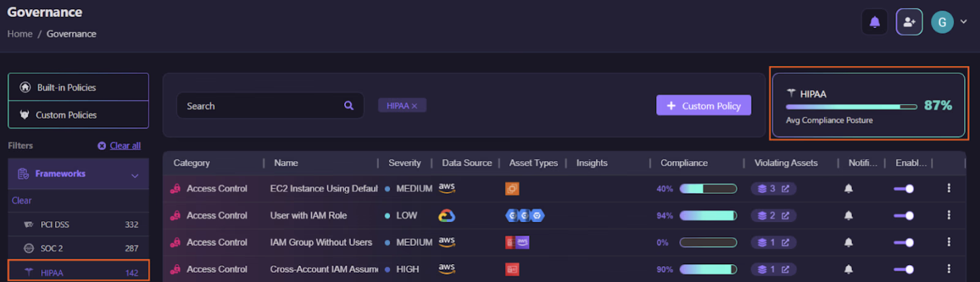
Task: Sort by Violating Assets column header
Action: (786, 163)
